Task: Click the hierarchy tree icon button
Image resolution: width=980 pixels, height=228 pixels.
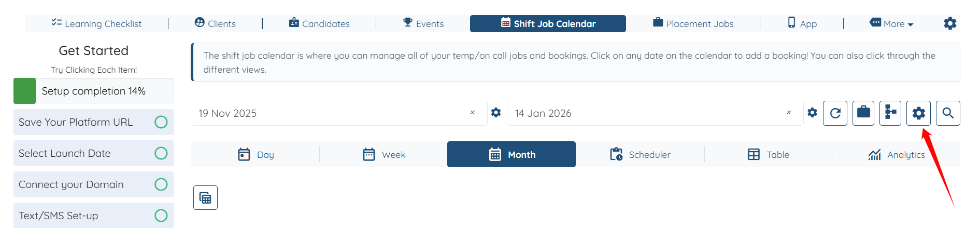Action: (890, 113)
